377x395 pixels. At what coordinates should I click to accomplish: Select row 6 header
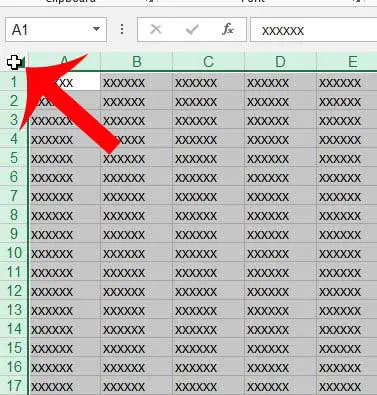click(x=14, y=177)
